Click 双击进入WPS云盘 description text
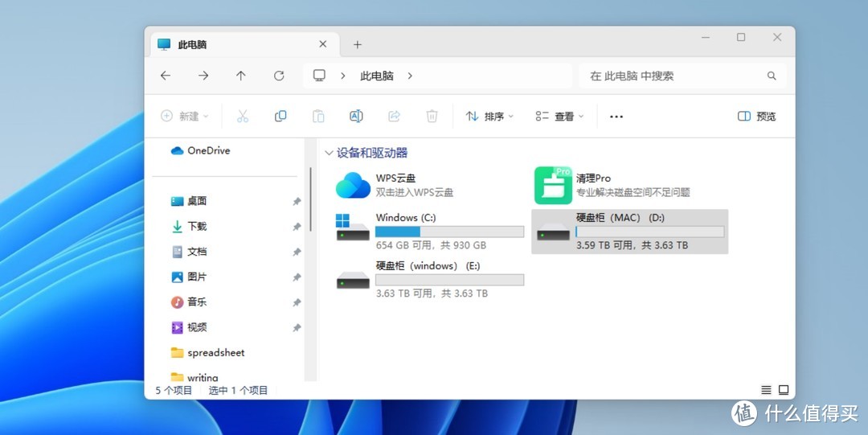The width and height of the screenshot is (868, 435). [x=415, y=193]
